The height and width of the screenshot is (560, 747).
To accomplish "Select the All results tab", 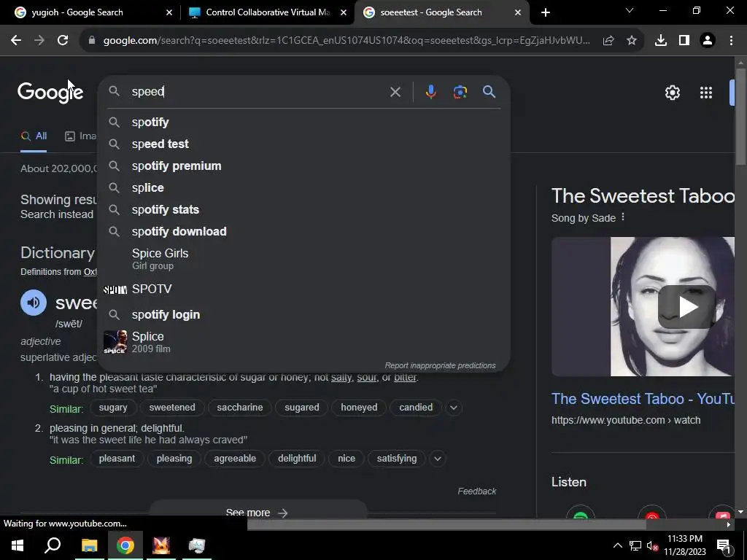I will coord(34,136).
